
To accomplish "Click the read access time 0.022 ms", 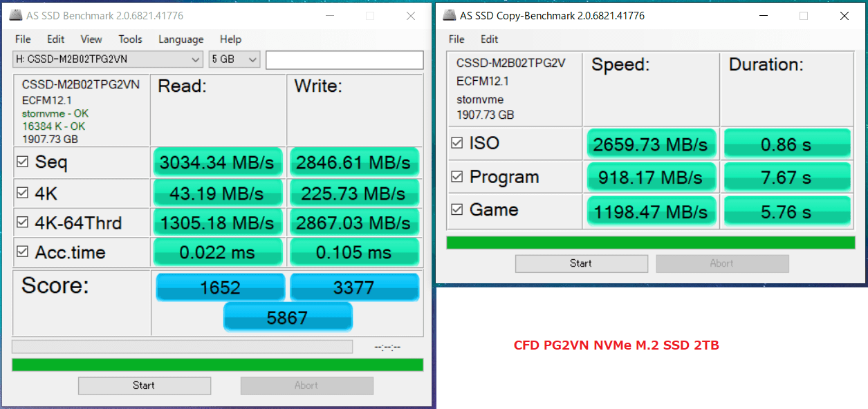I will [x=217, y=253].
